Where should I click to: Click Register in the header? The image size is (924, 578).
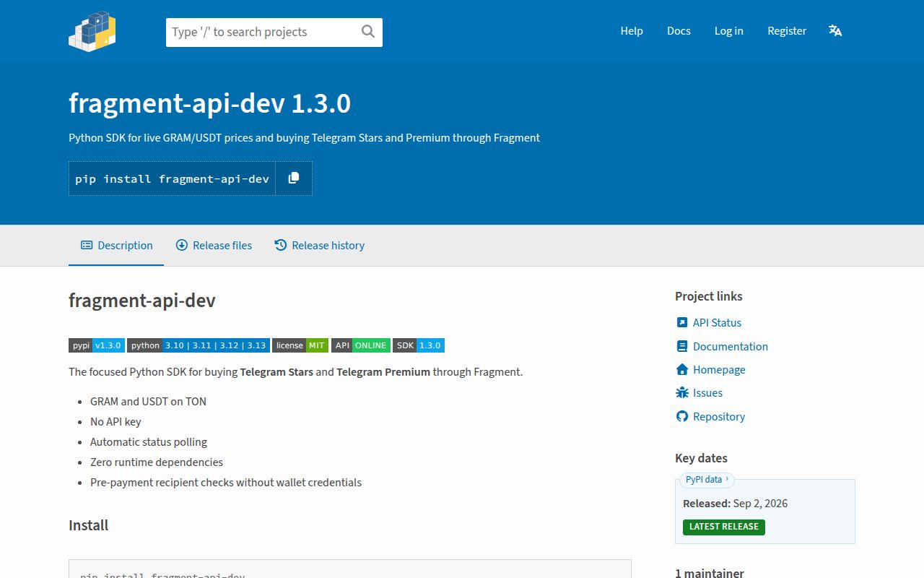787,30
